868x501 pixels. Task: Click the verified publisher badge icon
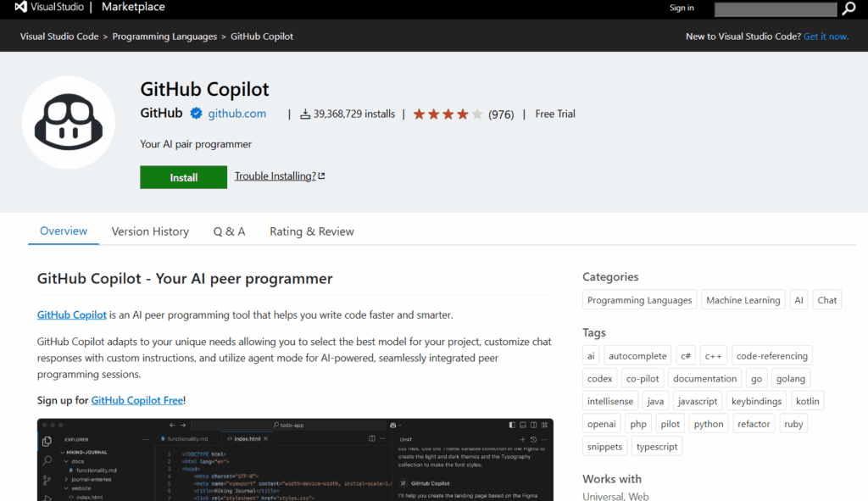(x=196, y=114)
